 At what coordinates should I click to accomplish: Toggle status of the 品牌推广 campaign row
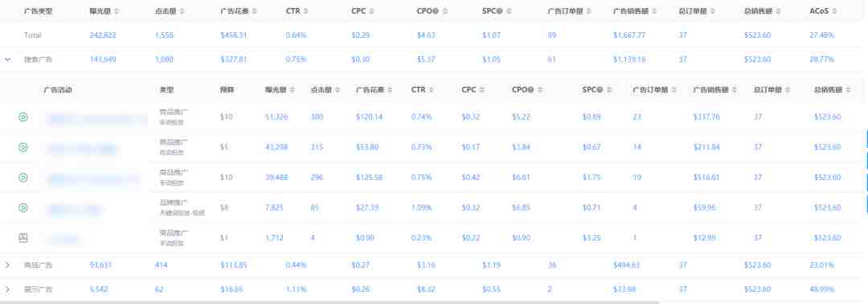(23, 208)
